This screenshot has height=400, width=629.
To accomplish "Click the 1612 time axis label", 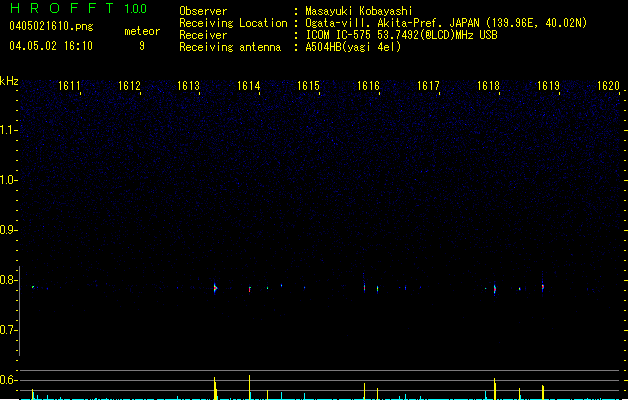I will [x=129, y=86].
